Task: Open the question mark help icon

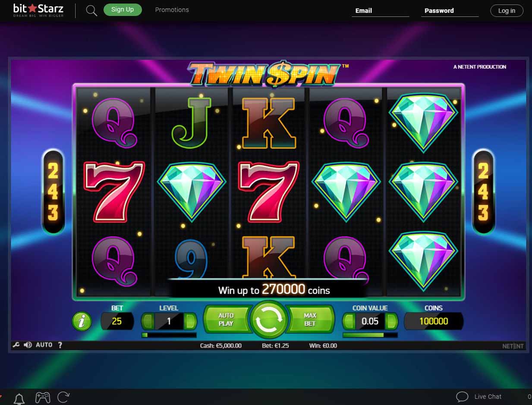Action: pyautogui.click(x=60, y=345)
